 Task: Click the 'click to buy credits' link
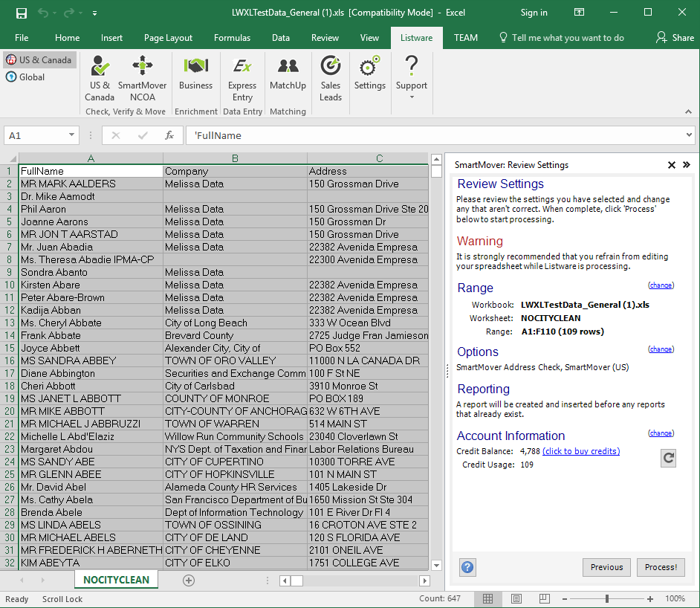(580, 451)
